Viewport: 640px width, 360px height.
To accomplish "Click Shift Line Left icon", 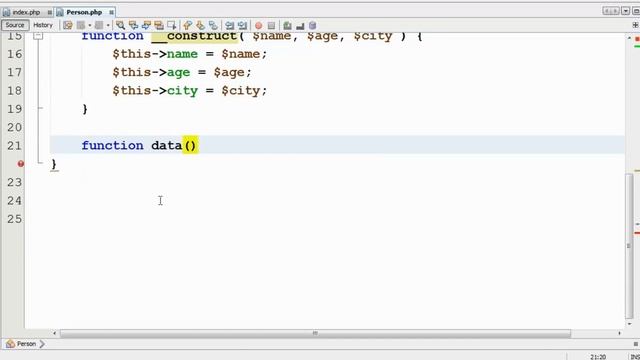I will [229, 25].
